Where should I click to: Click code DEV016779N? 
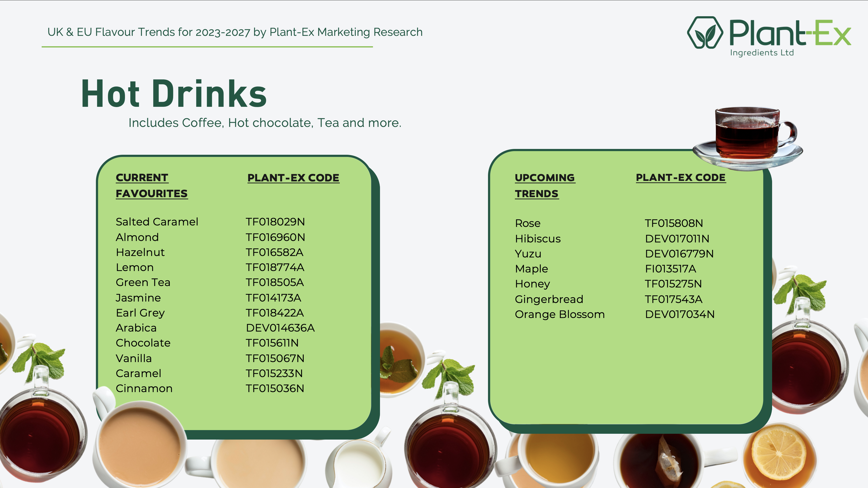679,253
